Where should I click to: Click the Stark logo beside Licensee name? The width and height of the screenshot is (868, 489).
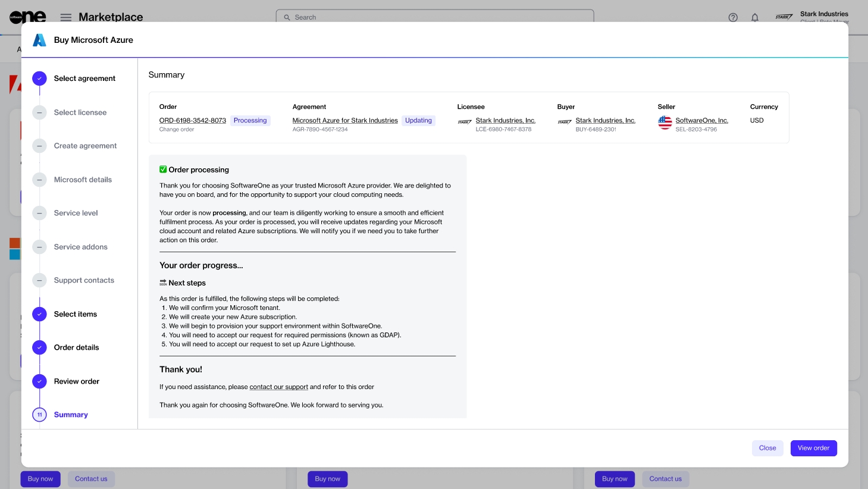tap(465, 122)
